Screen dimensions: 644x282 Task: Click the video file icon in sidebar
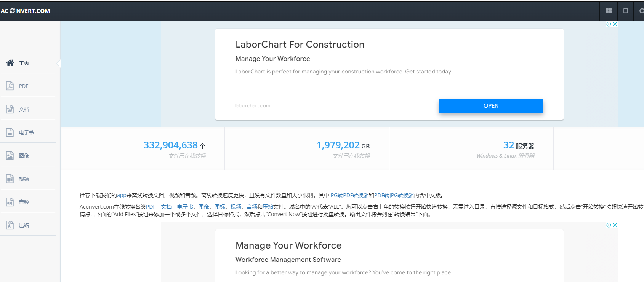click(x=10, y=179)
